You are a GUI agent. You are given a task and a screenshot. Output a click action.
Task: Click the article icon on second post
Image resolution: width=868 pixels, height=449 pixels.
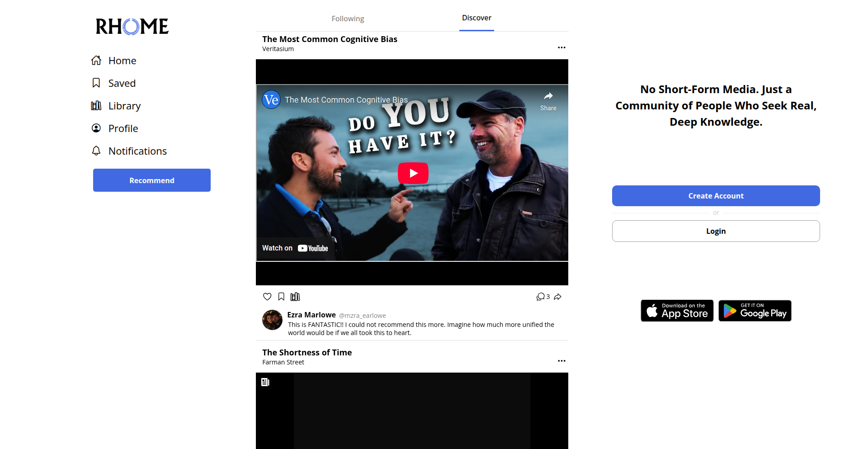(265, 382)
